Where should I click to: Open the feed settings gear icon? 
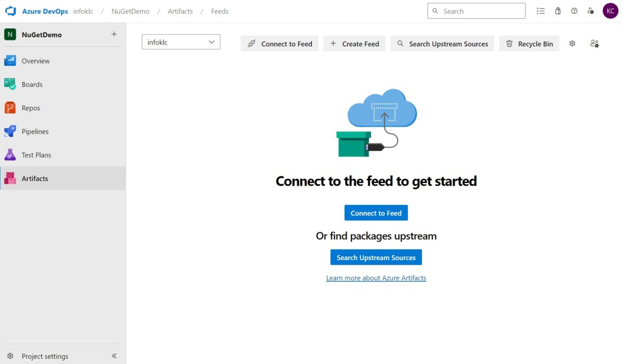(x=572, y=43)
